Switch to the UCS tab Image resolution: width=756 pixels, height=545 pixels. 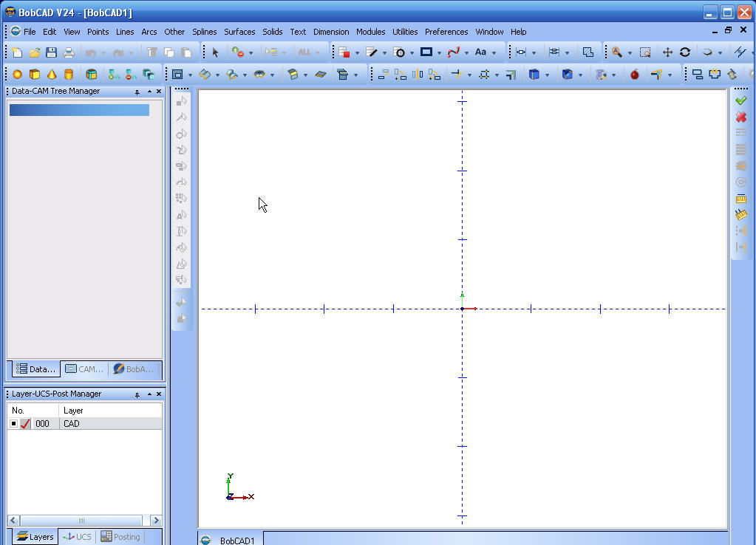pyautogui.click(x=77, y=537)
